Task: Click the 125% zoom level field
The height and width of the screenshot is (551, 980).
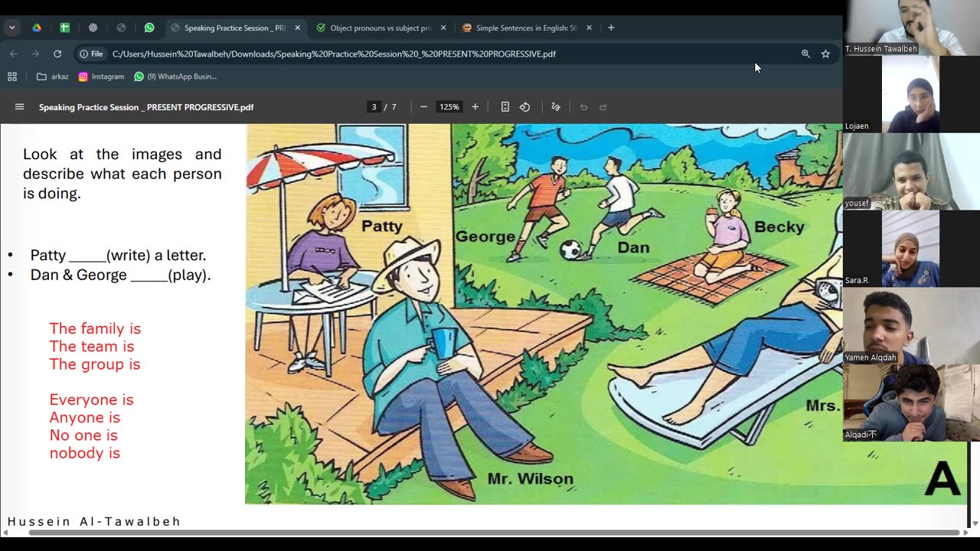Action: point(449,107)
